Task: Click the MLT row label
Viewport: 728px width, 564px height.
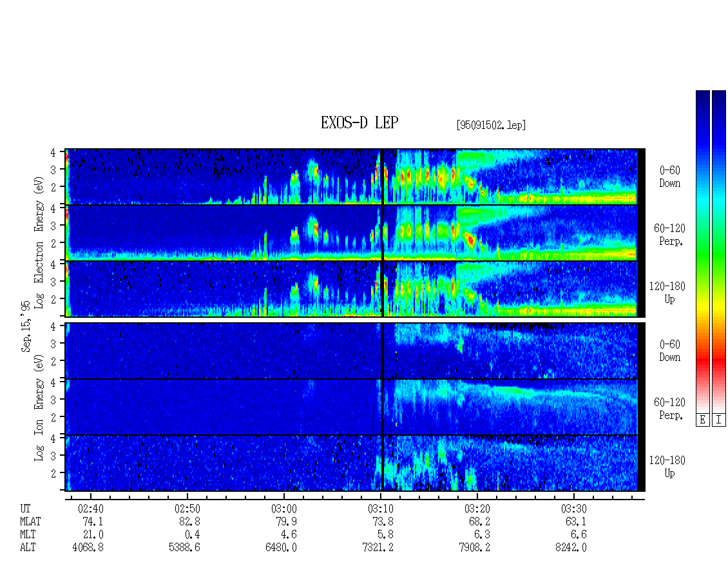Action: point(28,535)
